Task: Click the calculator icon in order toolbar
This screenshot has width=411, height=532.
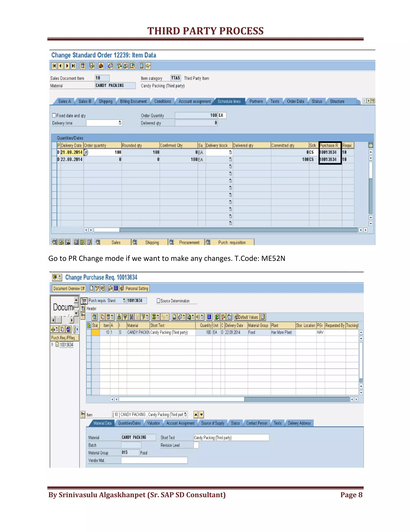Action: tap(141, 66)
